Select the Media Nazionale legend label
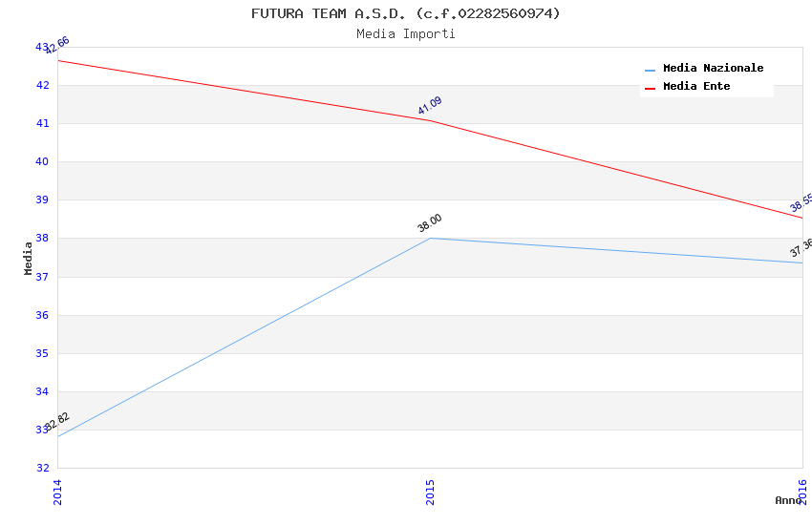 (713, 69)
